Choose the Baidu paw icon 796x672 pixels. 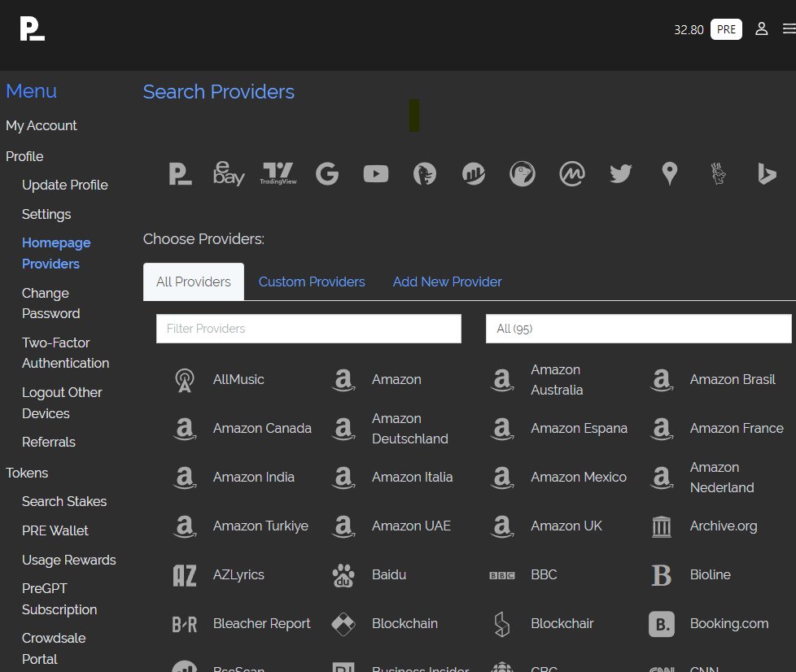343,575
